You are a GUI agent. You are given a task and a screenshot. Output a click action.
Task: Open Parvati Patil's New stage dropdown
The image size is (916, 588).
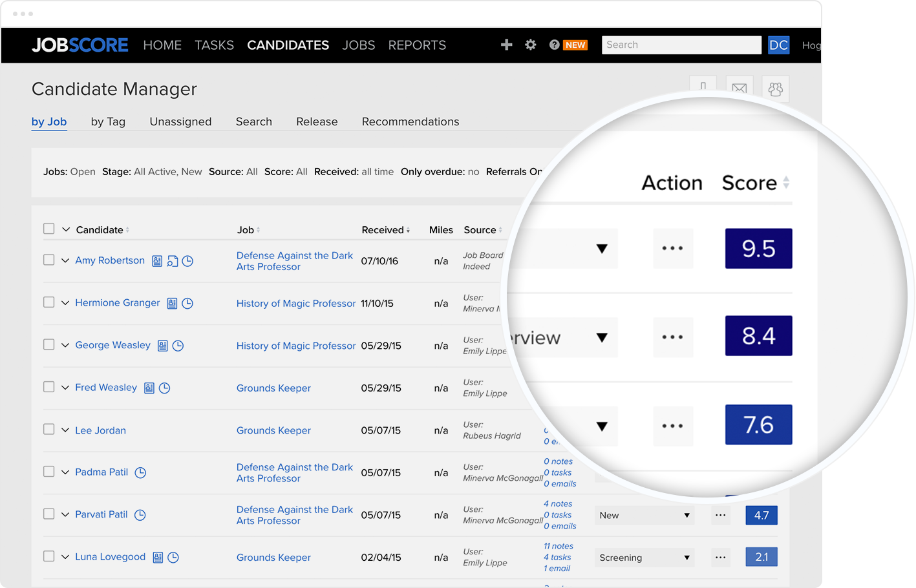644,515
